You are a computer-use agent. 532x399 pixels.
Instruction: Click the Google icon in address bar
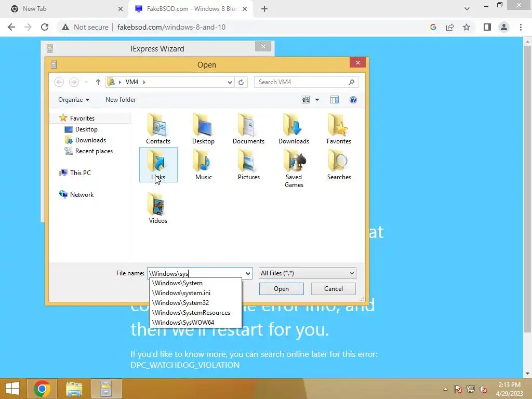(433, 27)
